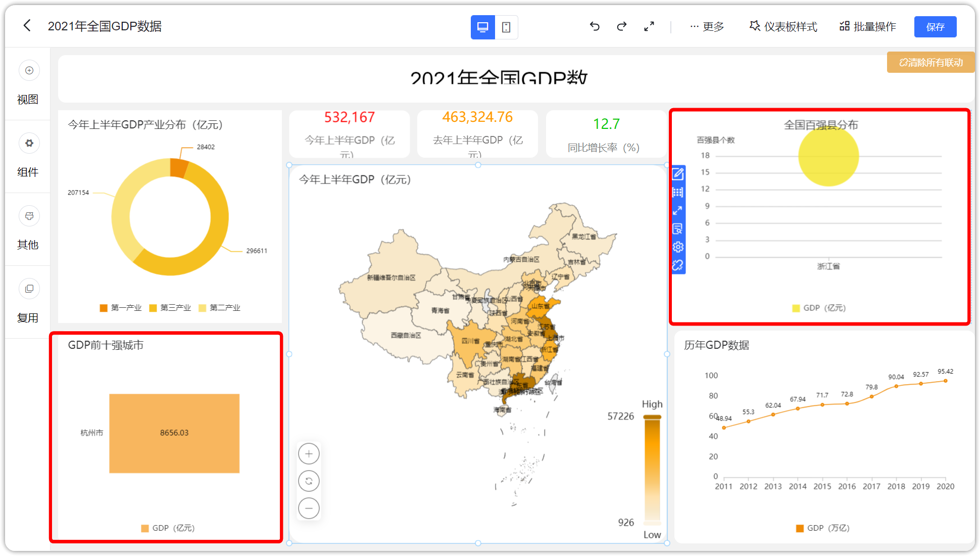Click the 2011 data point 48.94
Screen dimensions: 980x556
(x=724, y=428)
